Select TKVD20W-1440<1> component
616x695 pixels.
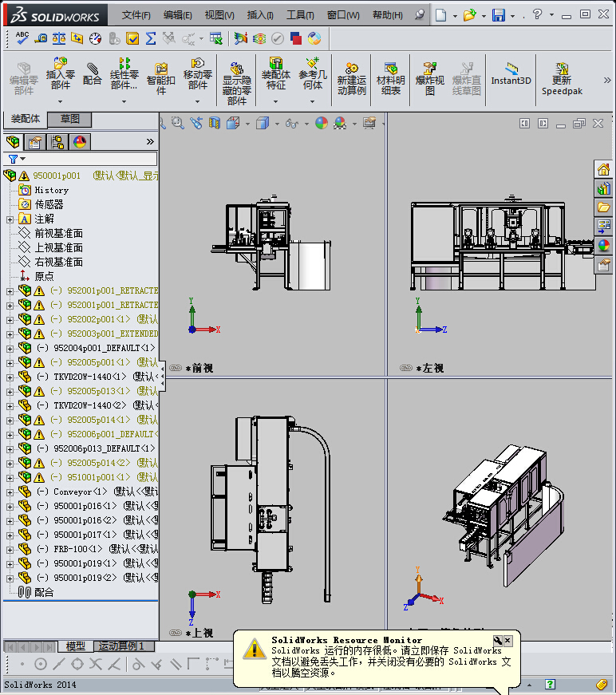[x=90, y=377]
